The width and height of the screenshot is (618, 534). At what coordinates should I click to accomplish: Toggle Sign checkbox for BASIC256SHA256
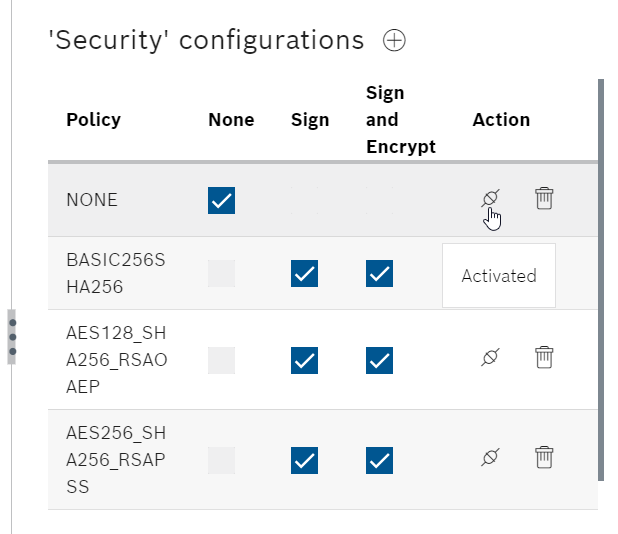tap(304, 274)
